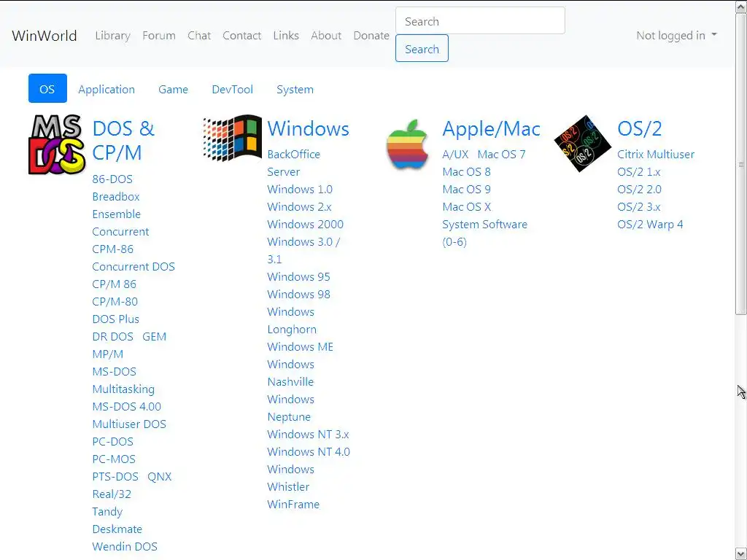Open the Mac OS 9 link
The width and height of the screenshot is (747, 560).
click(x=466, y=190)
